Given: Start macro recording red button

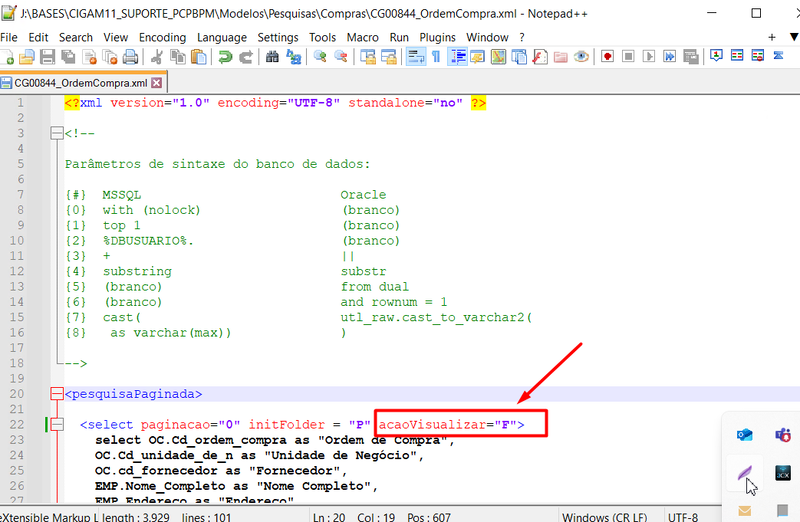Looking at the screenshot, I should coord(607,57).
